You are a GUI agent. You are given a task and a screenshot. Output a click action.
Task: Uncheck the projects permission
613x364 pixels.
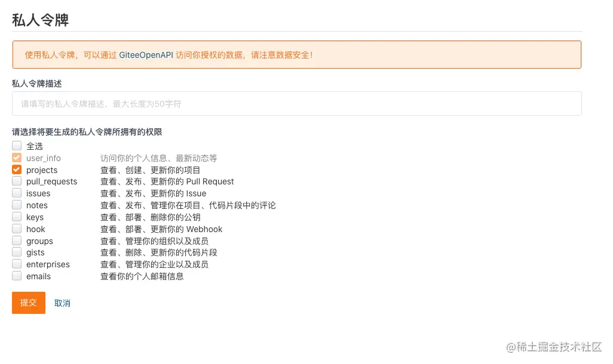pos(16,169)
